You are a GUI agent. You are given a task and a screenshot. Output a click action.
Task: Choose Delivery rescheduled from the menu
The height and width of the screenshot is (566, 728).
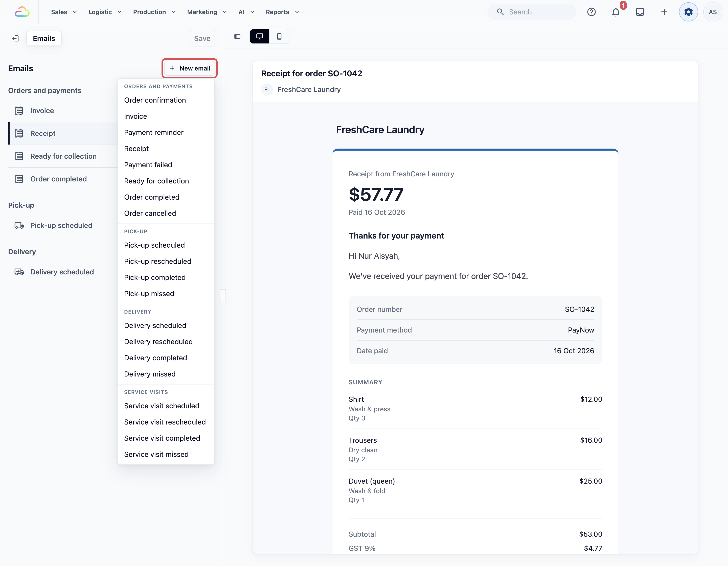pyautogui.click(x=166, y=341)
